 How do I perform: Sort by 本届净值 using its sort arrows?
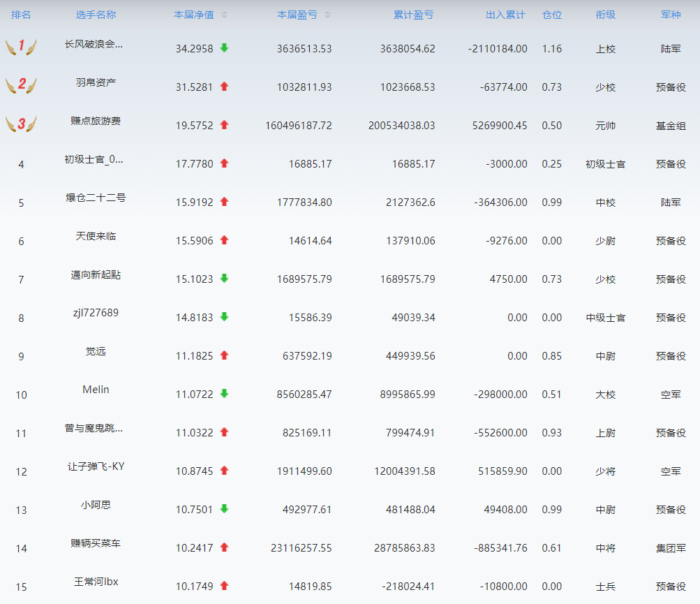(224, 15)
